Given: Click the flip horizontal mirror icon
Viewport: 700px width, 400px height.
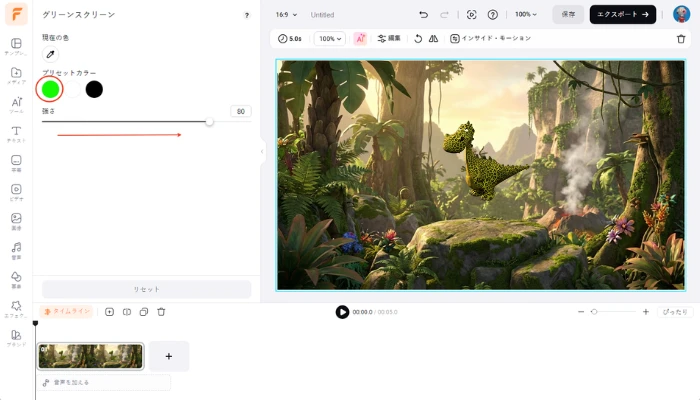Looking at the screenshot, I should click(x=433, y=38).
